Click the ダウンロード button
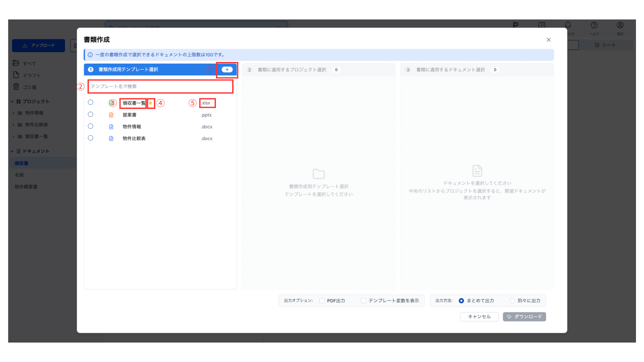This screenshot has width=644, height=362. pyautogui.click(x=524, y=317)
